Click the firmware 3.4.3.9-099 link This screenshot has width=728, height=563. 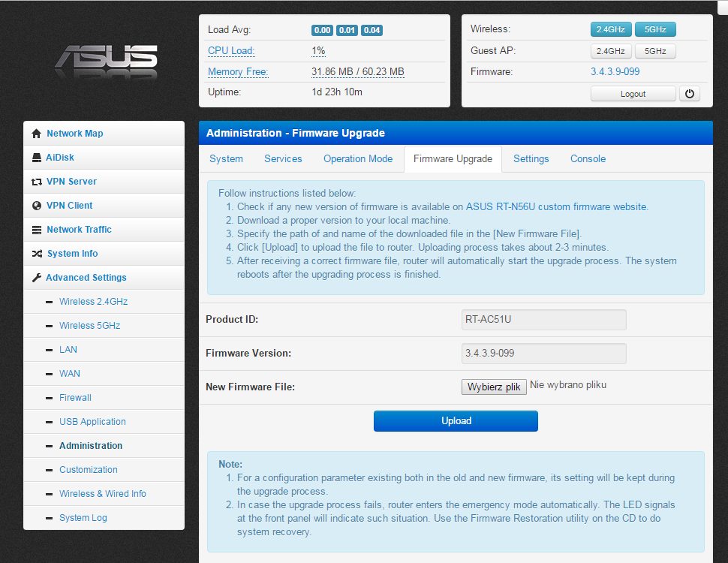pyautogui.click(x=615, y=72)
